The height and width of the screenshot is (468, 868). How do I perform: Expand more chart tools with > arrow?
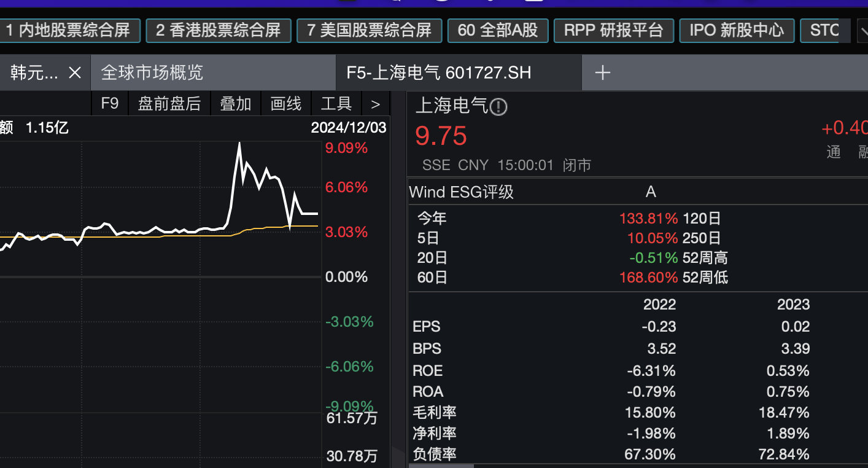(x=376, y=104)
